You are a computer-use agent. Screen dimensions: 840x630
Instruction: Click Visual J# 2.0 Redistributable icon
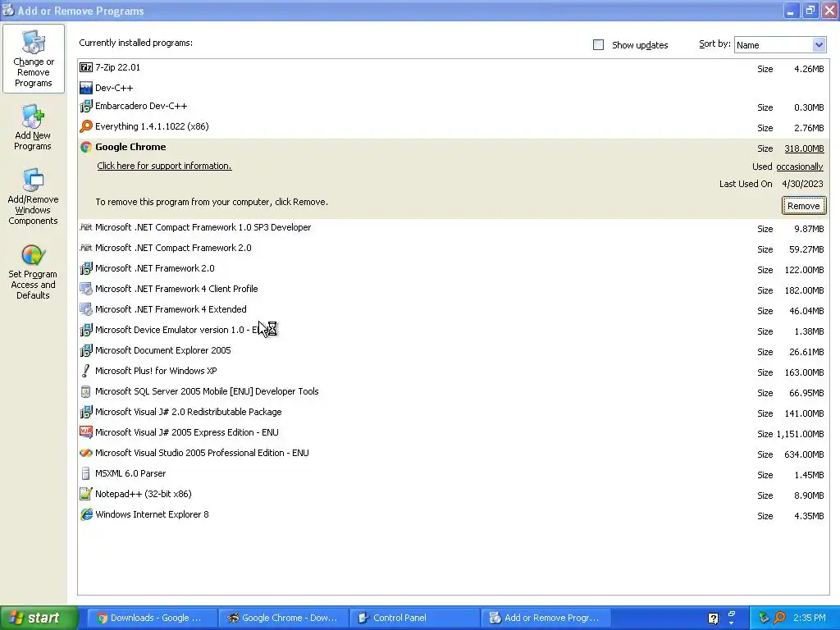(85, 412)
